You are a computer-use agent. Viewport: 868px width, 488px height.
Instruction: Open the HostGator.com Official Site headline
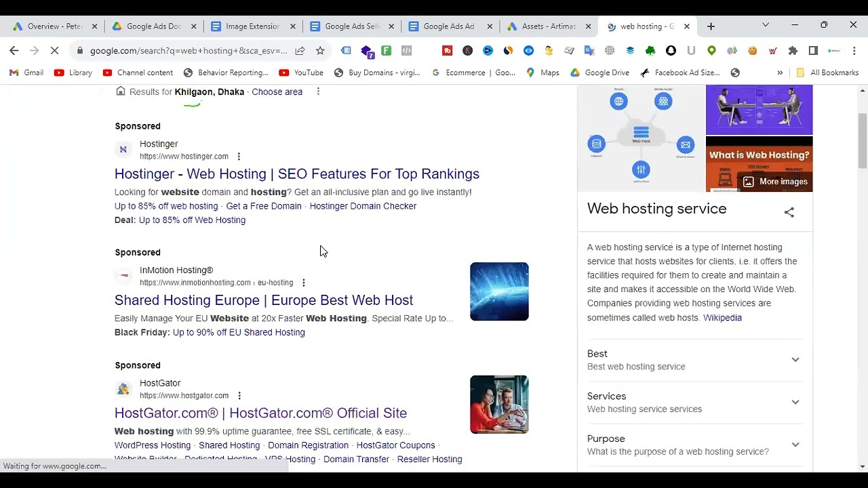coord(260,413)
